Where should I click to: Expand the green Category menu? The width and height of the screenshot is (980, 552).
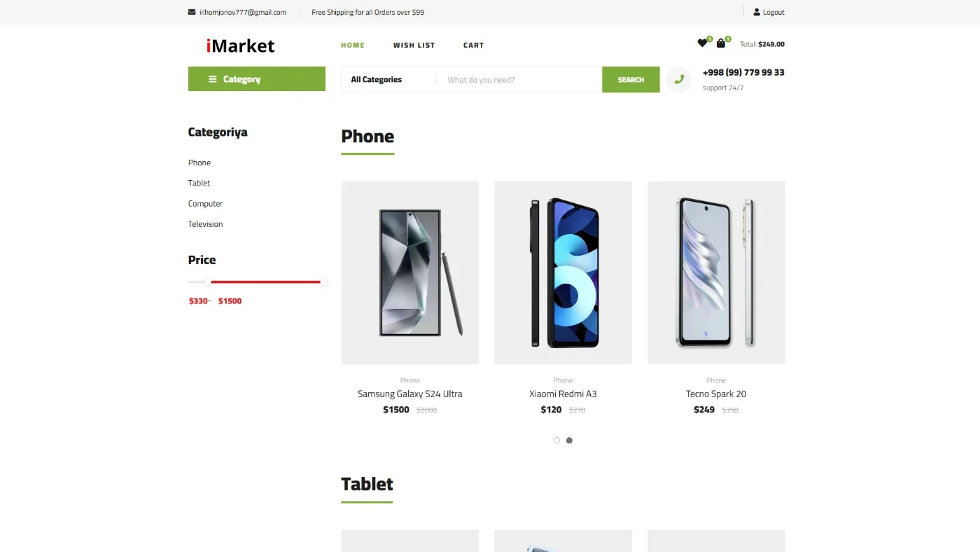tap(257, 79)
